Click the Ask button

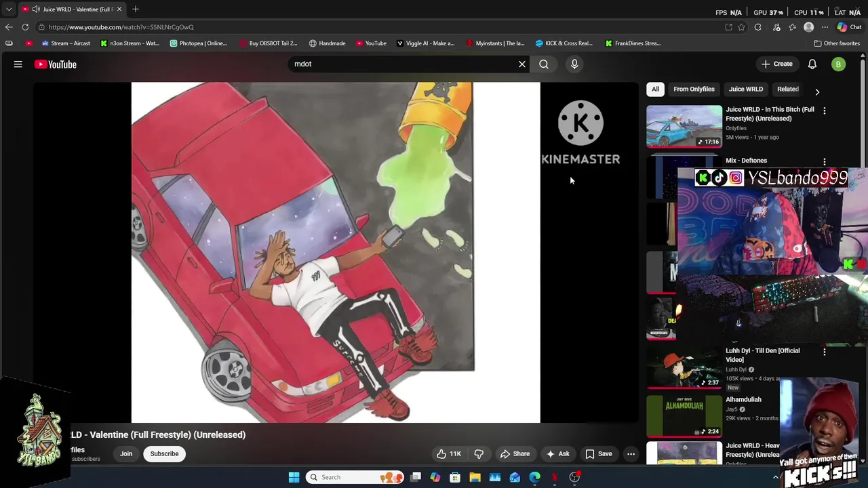click(x=558, y=454)
